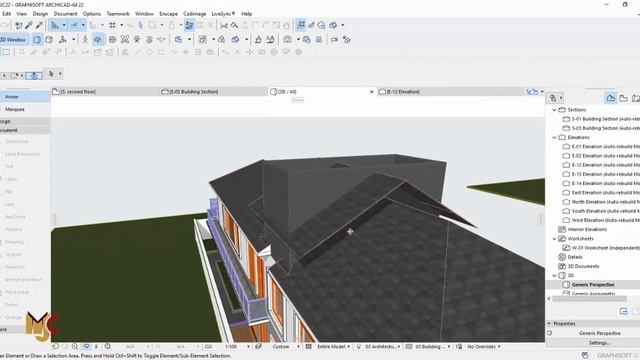Screen dimensions: 640x360
Task: Select Project Map icon in Navigator
Action: [611, 98]
